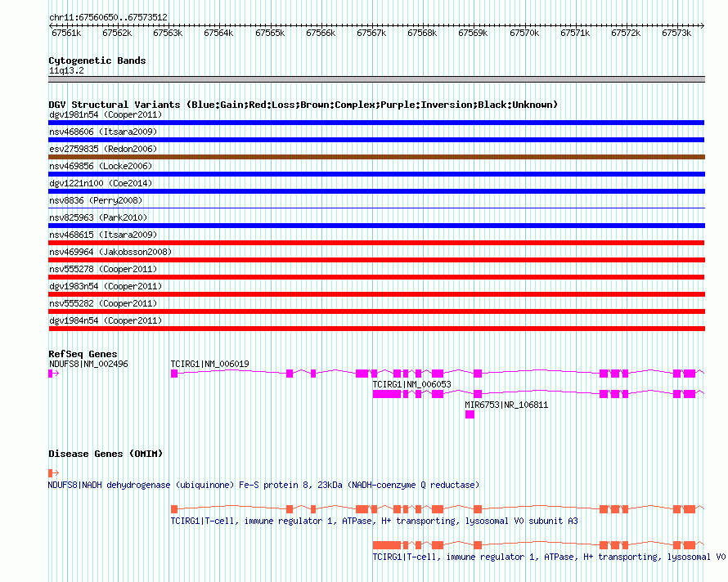Click first exon of TCIRG1 NM_006019 transcript
Image resolution: width=728 pixels, height=582 pixels.
tap(174, 374)
